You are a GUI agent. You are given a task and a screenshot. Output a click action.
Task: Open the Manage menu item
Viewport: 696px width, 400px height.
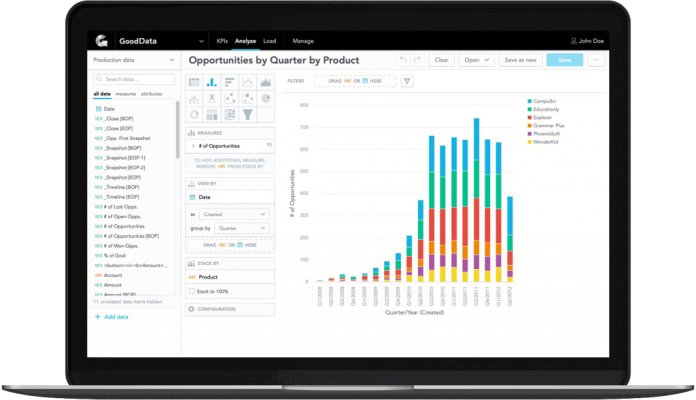tap(302, 41)
